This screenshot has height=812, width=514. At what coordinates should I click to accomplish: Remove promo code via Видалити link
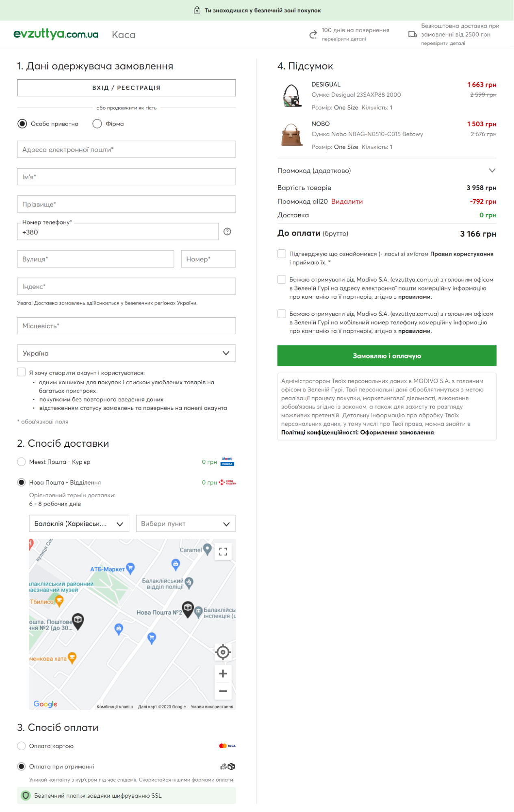tap(347, 201)
